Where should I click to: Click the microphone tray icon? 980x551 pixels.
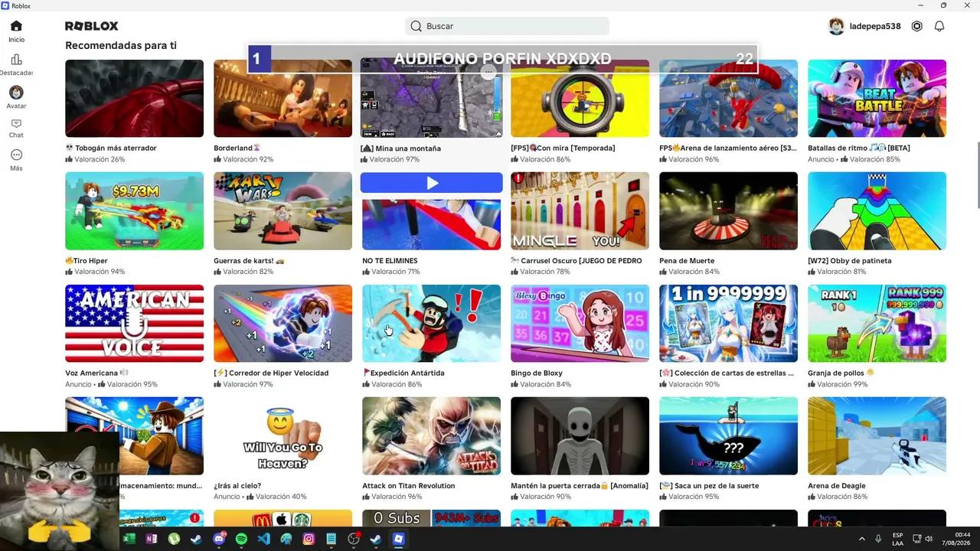pos(878,539)
